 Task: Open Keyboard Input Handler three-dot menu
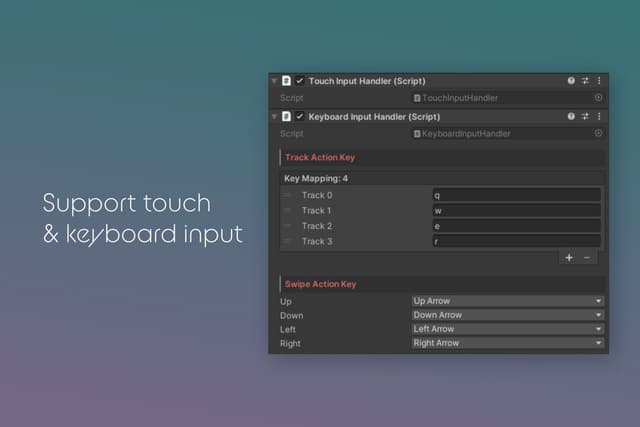click(x=599, y=116)
